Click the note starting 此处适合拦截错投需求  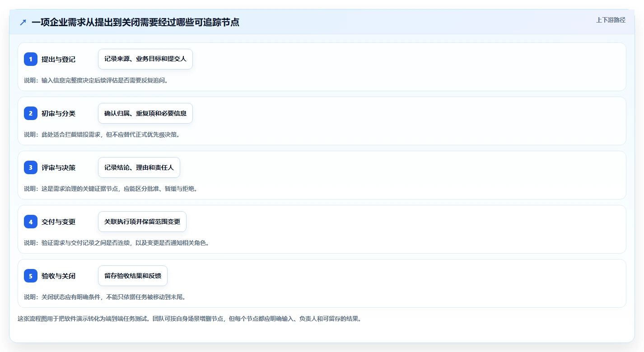tap(102, 134)
